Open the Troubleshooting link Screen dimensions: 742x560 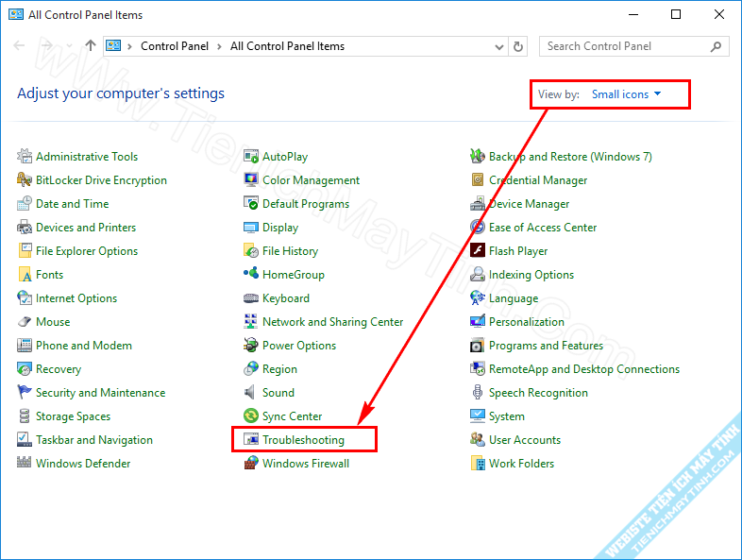click(303, 440)
